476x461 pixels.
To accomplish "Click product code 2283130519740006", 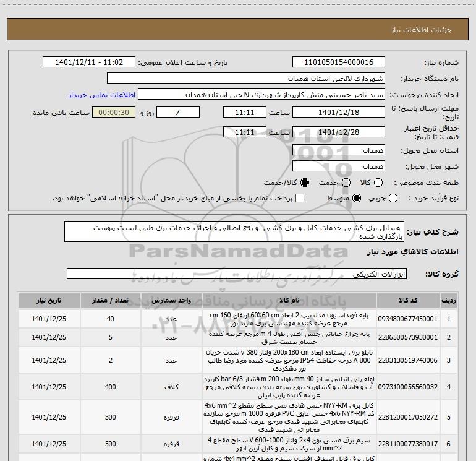I will (x=408, y=360).
